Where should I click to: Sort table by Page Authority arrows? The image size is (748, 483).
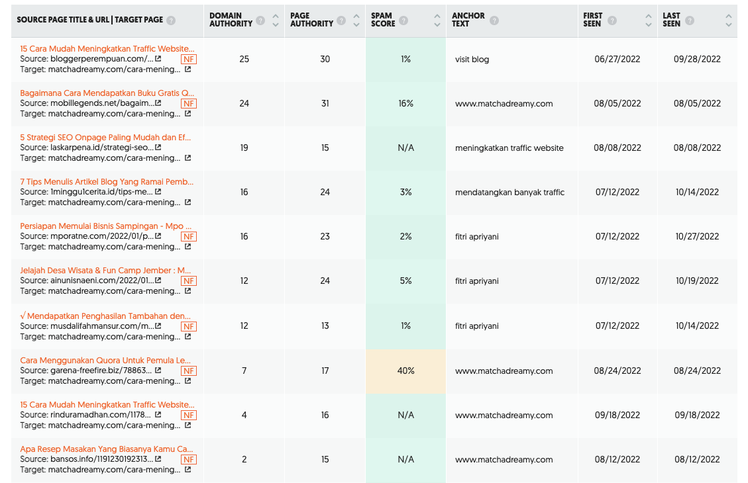[x=356, y=20]
